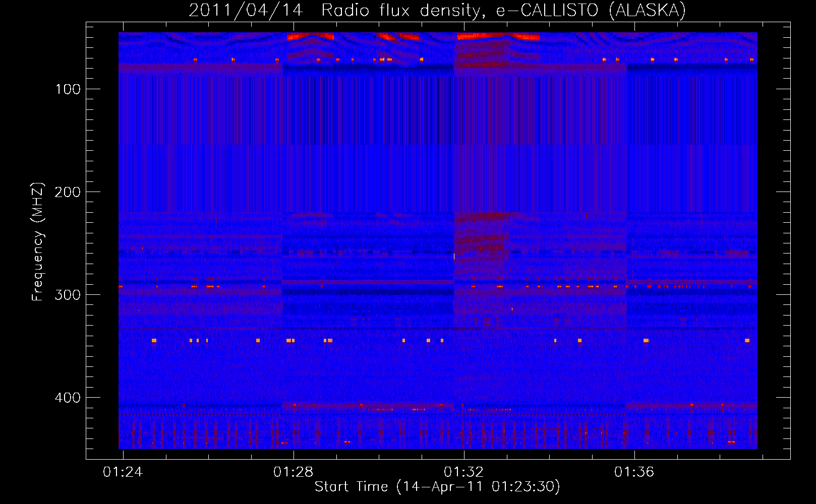Image resolution: width=816 pixels, height=504 pixels.
Task: Click the 01:24 time tick label
Action: coord(123,472)
